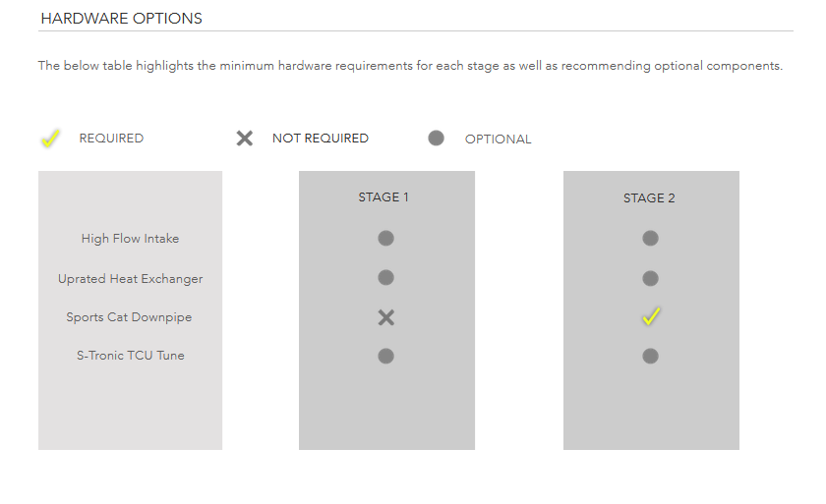Screen dimensions: 826x504
Task: Click the OPTIONAL legend text
Action: [x=498, y=140]
